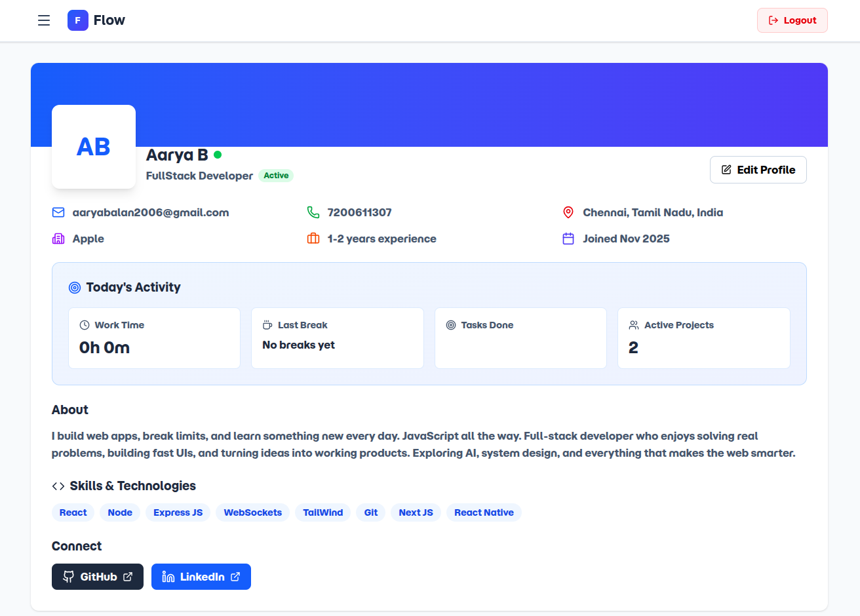
Task: Click the Tasks Done target icon
Action: [451, 325]
